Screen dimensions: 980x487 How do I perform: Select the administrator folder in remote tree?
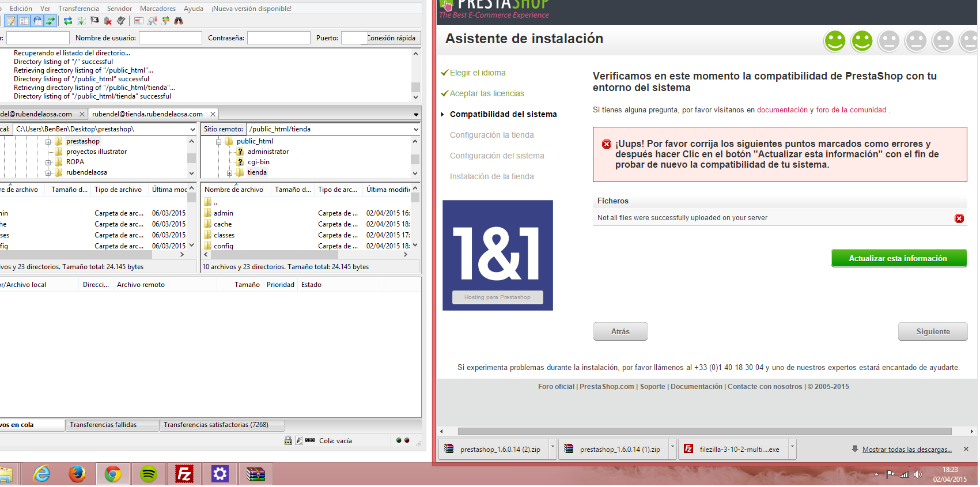(268, 152)
